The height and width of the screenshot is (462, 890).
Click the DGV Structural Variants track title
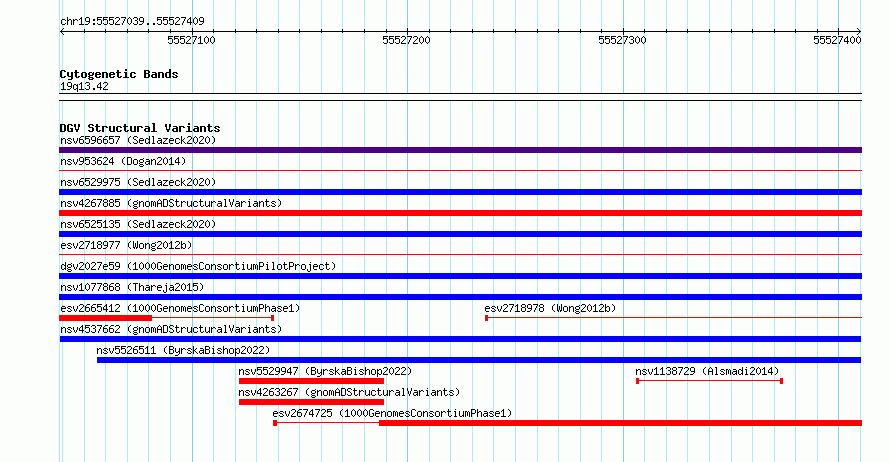(x=140, y=128)
